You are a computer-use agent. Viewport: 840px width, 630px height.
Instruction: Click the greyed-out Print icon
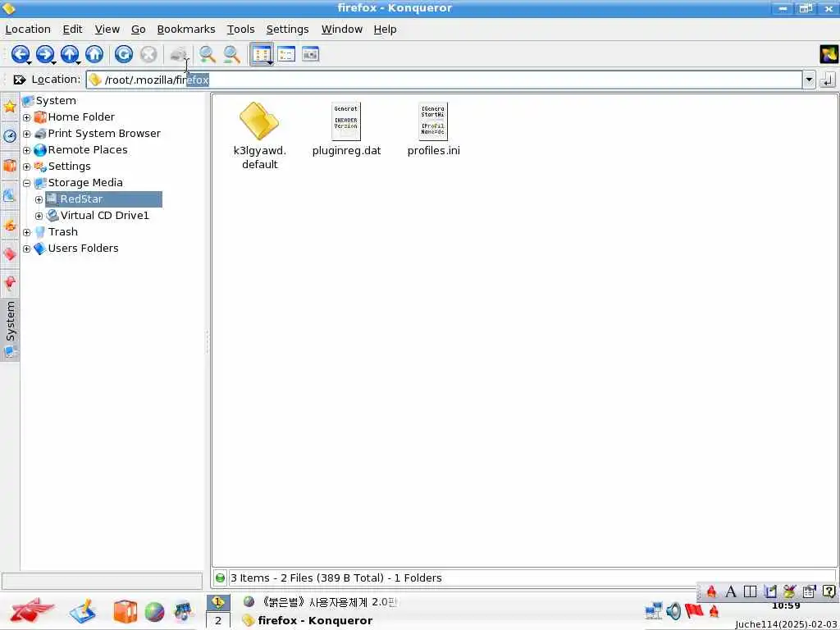(x=178, y=54)
